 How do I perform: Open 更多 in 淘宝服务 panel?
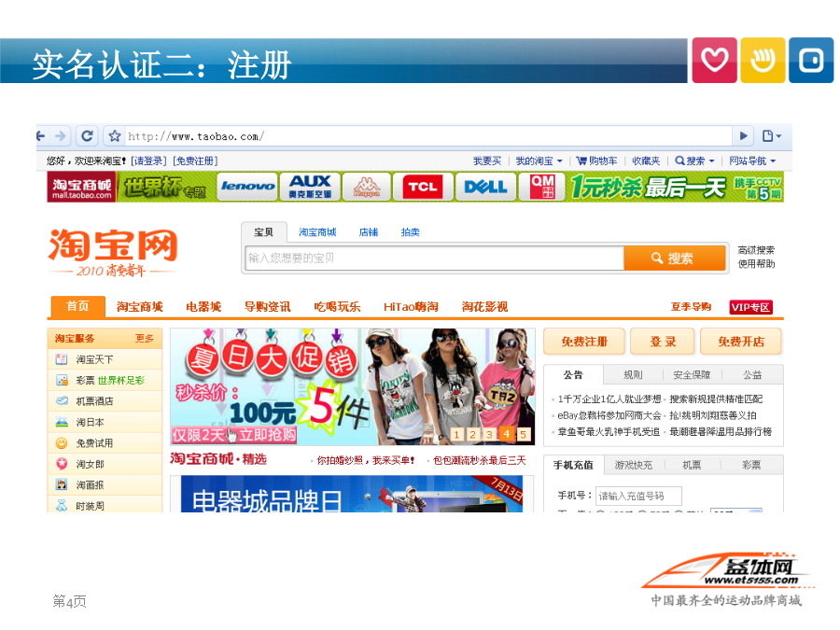(x=144, y=338)
